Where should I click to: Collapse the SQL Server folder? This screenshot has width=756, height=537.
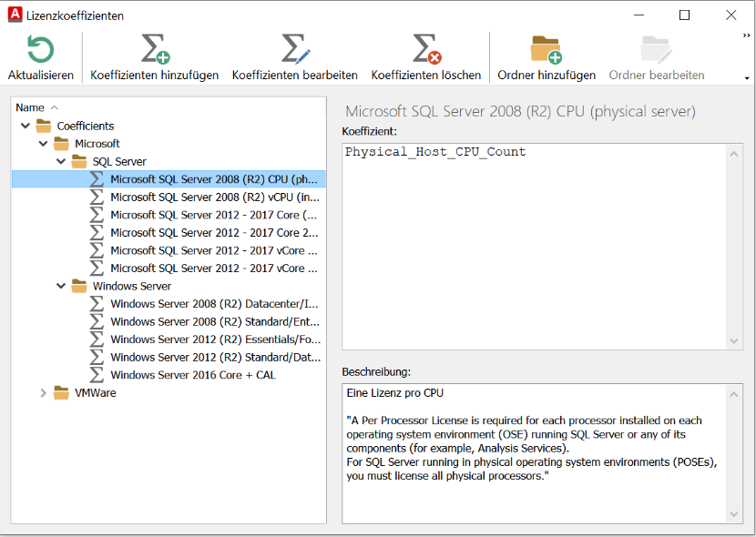point(61,162)
